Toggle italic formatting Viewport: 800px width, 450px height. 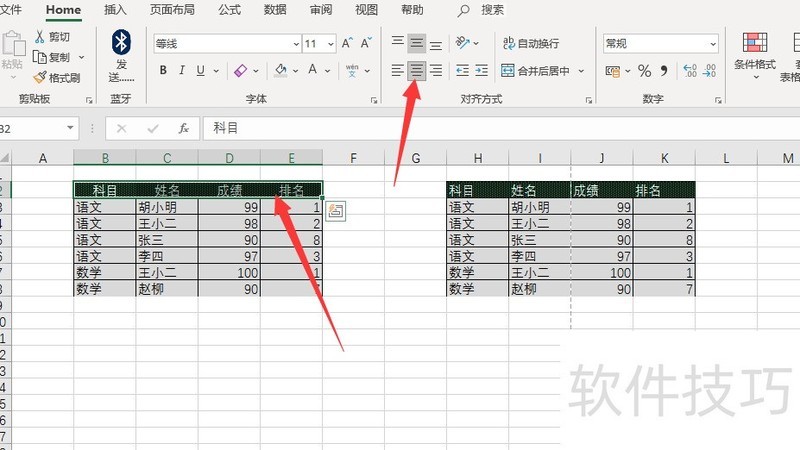[182, 70]
